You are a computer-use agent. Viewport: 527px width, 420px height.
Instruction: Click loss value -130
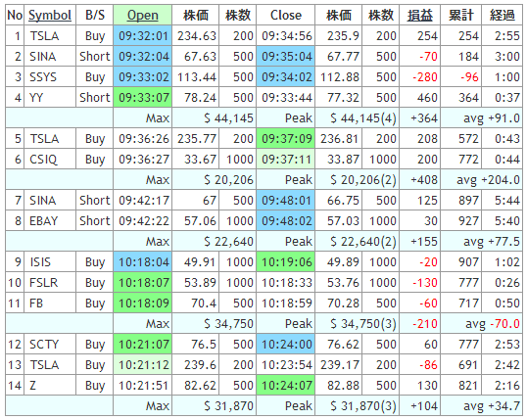[425, 283]
